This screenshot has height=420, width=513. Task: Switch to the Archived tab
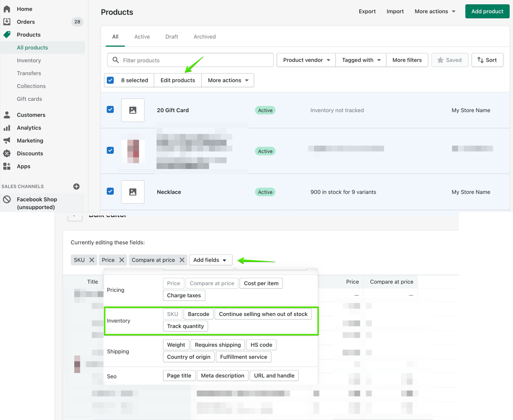click(205, 37)
